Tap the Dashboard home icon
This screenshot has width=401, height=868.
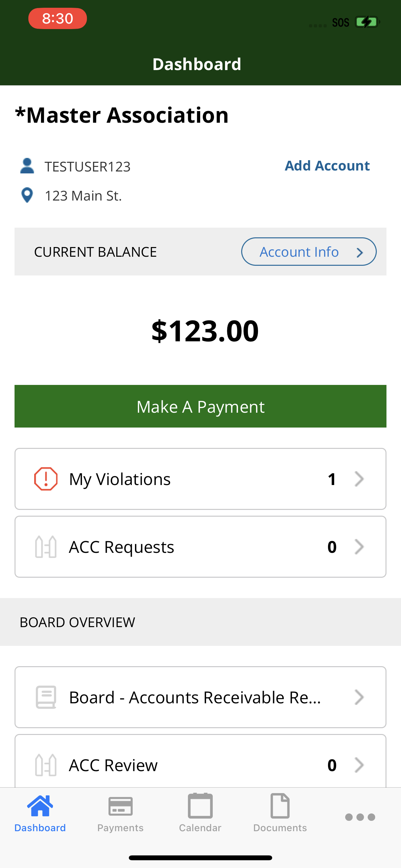click(x=40, y=806)
